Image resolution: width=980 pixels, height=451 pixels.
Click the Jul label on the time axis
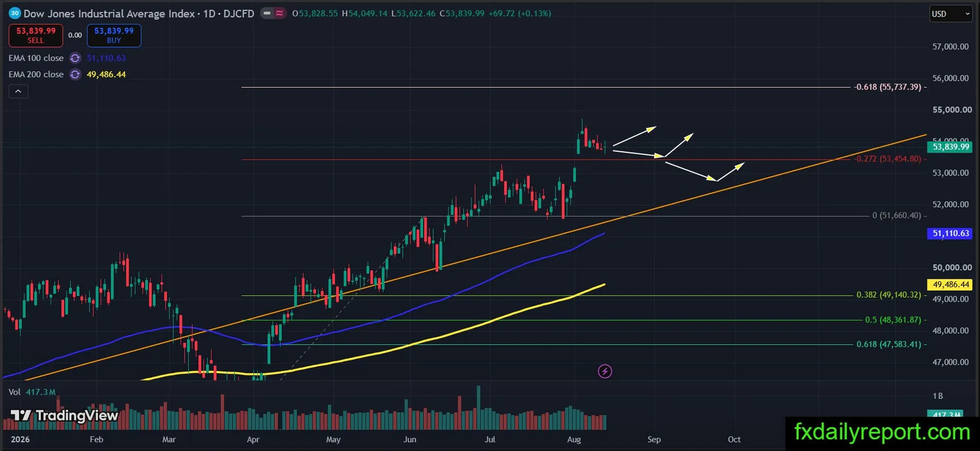click(x=490, y=440)
